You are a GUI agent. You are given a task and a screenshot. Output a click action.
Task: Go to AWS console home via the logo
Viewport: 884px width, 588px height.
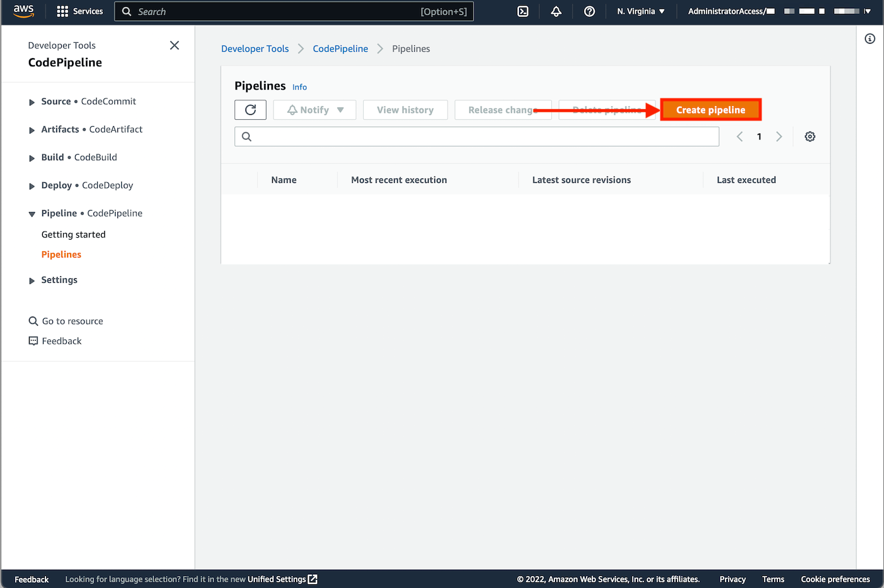point(23,11)
